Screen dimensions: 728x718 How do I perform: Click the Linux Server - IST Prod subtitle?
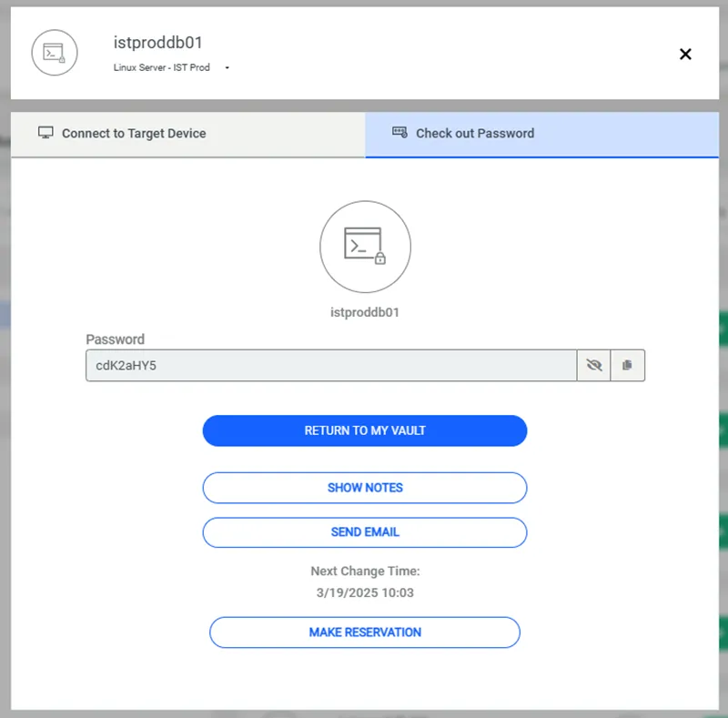pyautogui.click(x=162, y=68)
